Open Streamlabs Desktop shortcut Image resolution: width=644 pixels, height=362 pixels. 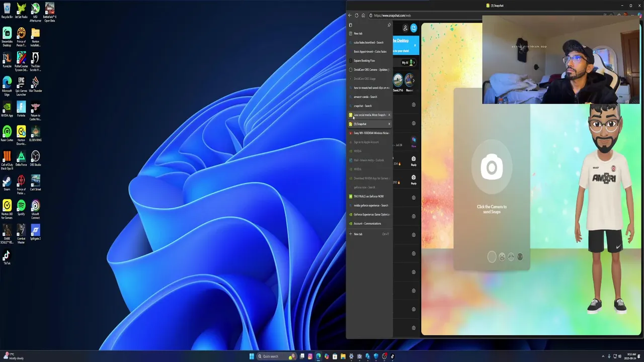point(7,37)
